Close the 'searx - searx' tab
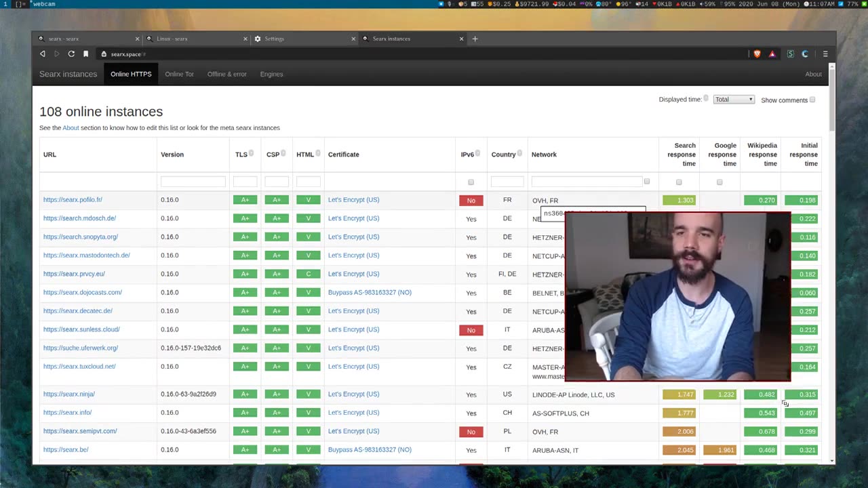868x488 pixels. (x=137, y=39)
